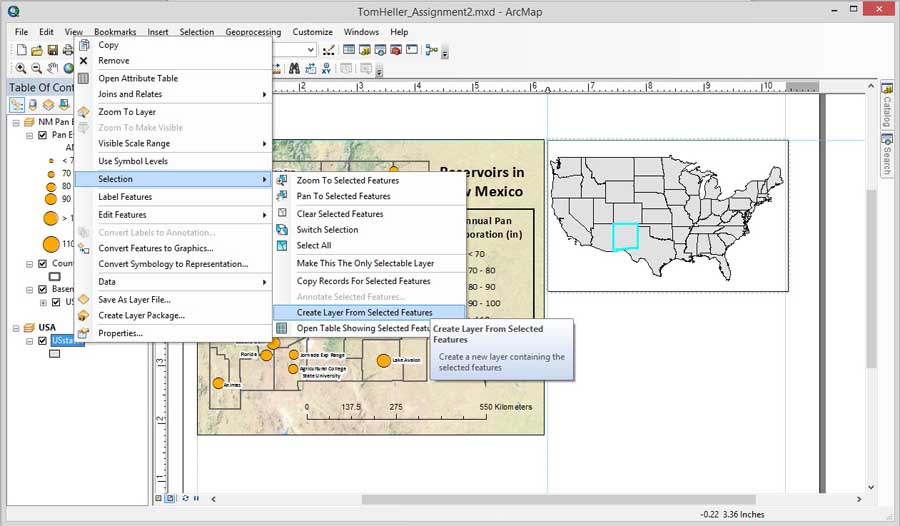Image resolution: width=900 pixels, height=526 pixels.
Task: Choose Clear Selected Features
Action: point(369,214)
